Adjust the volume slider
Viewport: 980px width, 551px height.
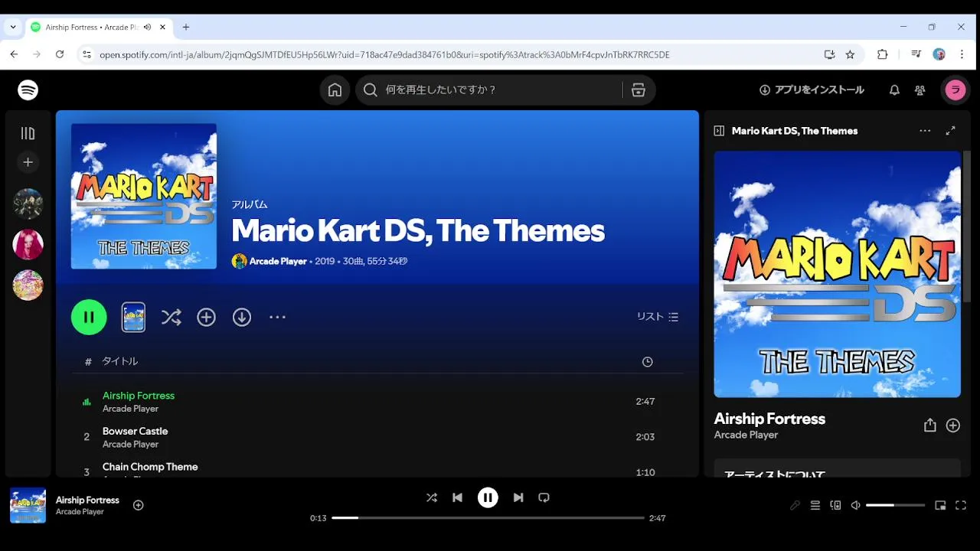pos(895,505)
